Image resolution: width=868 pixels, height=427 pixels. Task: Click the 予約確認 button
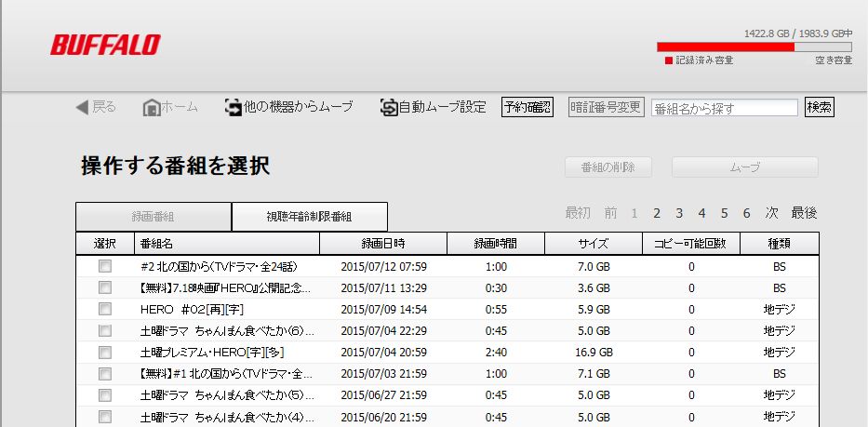point(527,107)
